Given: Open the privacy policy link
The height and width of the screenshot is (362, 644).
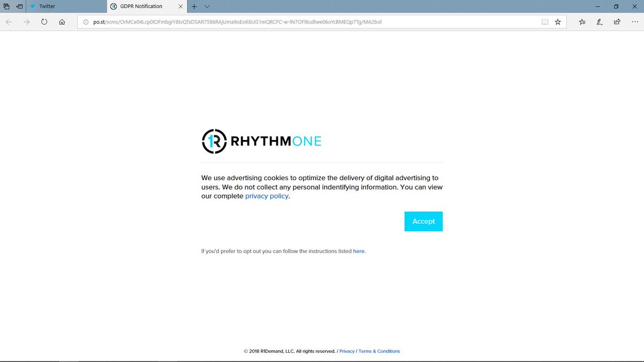Looking at the screenshot, I should [x=267, y=196].
